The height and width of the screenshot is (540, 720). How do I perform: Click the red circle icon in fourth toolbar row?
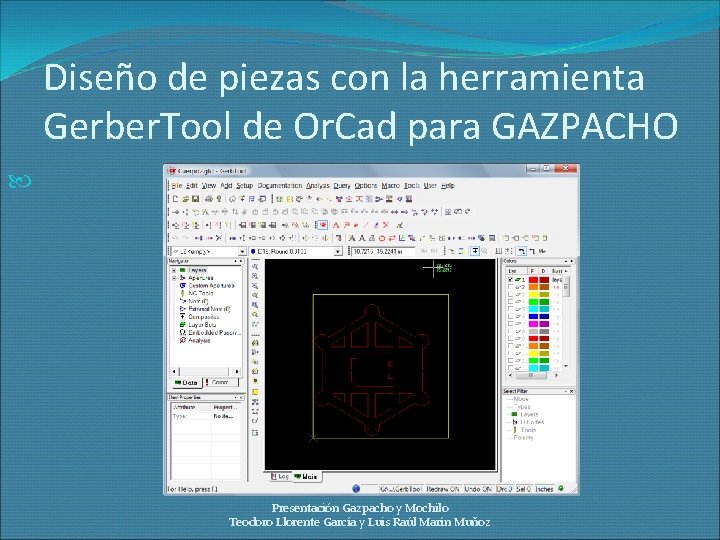tap(382, 238)
